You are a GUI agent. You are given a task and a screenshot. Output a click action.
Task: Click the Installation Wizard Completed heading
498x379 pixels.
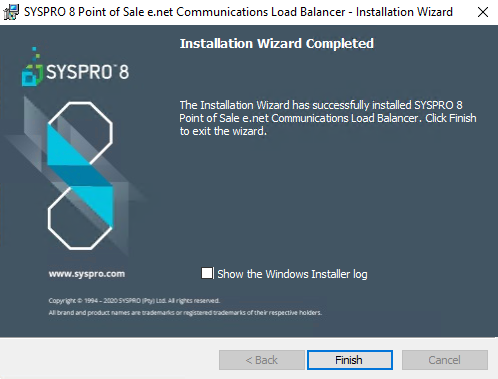point(277,44)
